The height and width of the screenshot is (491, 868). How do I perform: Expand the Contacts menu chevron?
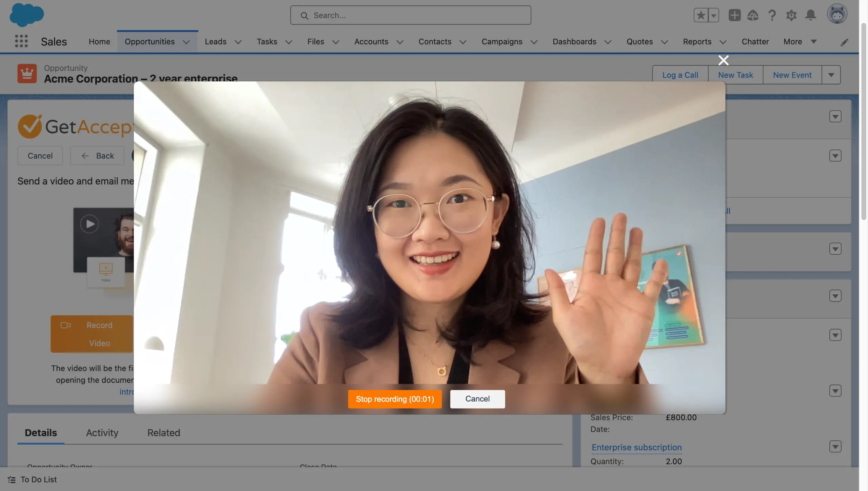pos(463,42)
